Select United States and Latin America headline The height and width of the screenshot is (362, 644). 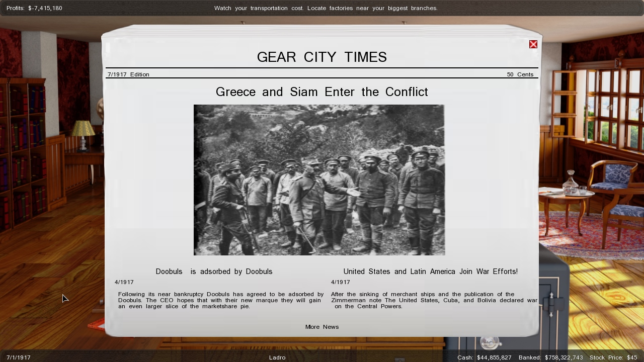[x=430, y=271]
